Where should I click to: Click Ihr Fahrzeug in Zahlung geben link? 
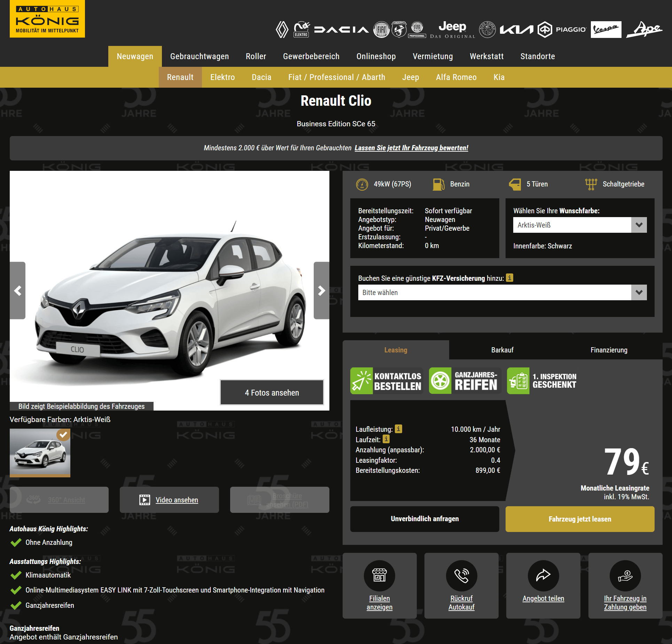click(x=625, y=603)
